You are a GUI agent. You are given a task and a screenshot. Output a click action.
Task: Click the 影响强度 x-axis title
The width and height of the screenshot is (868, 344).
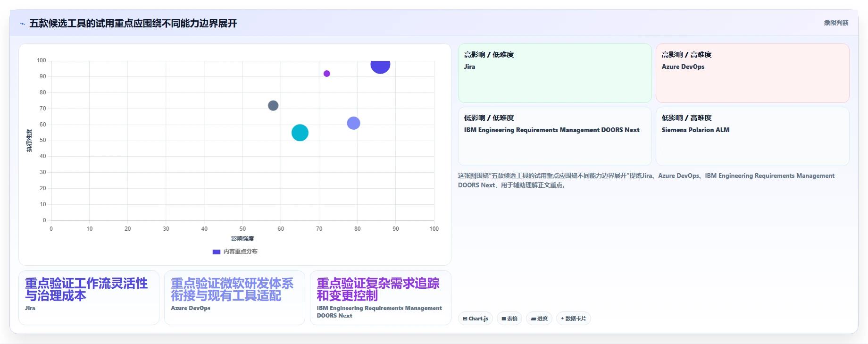point(242,239)
